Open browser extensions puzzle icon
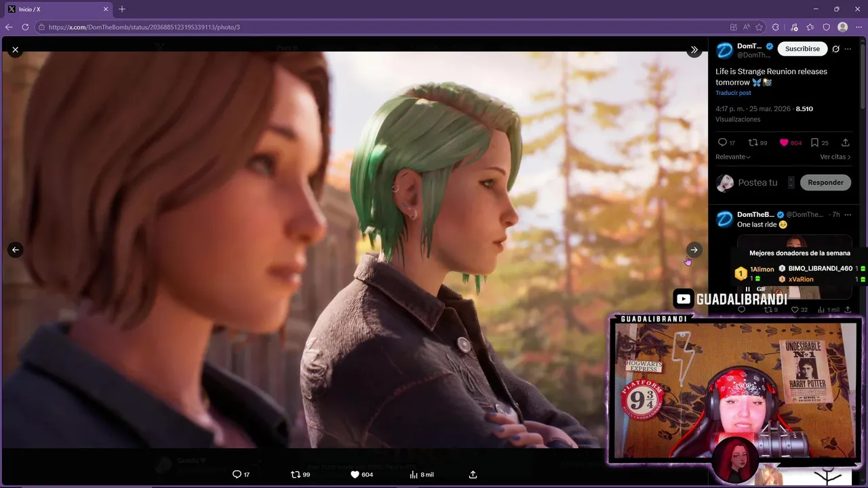868x488 pixels. pyautogui.click(x=776, y=27)
